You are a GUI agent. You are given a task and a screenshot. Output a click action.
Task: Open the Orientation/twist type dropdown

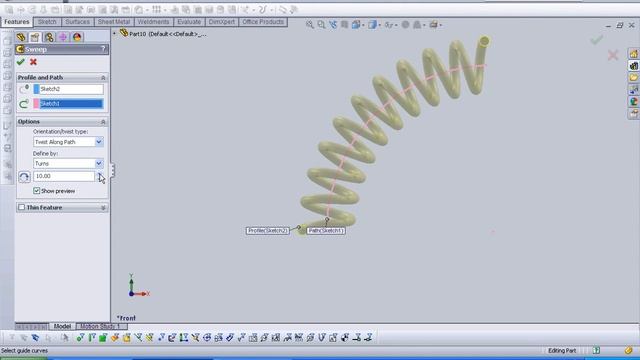click(99, 142)
